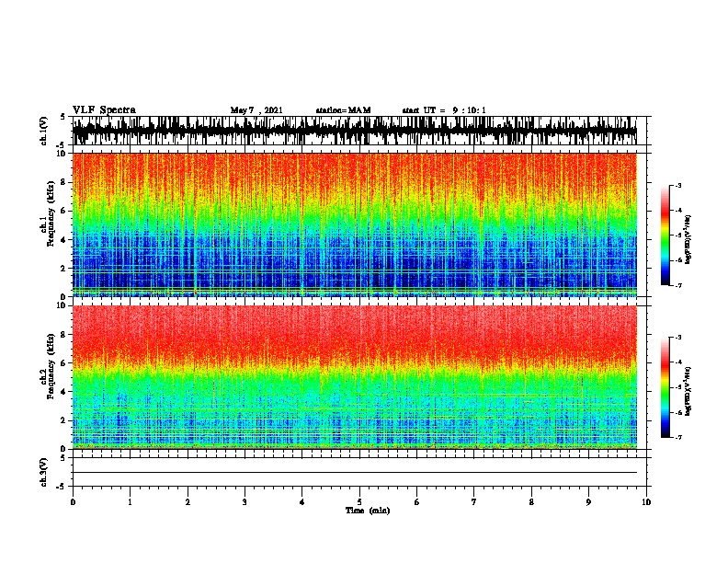Click the ch.1 "Frequency (kHz)" axis label
Screen dimensions: 728x563
pyautogui.click(x=51, y=213)
